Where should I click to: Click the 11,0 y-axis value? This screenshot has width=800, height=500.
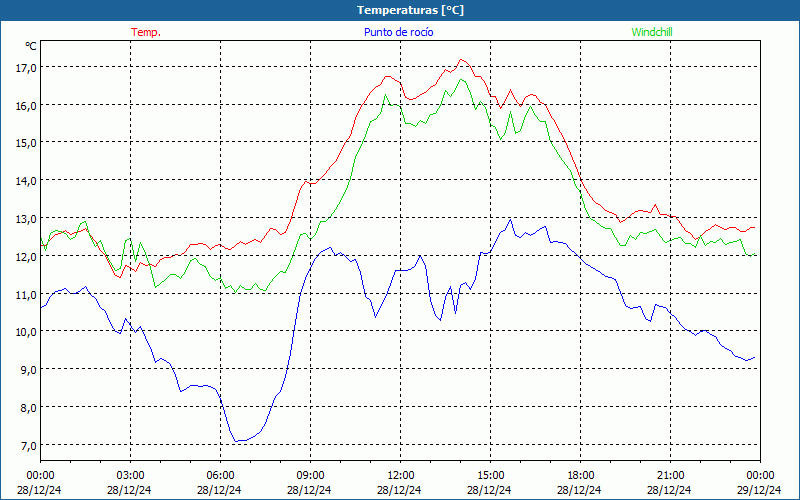25,295
